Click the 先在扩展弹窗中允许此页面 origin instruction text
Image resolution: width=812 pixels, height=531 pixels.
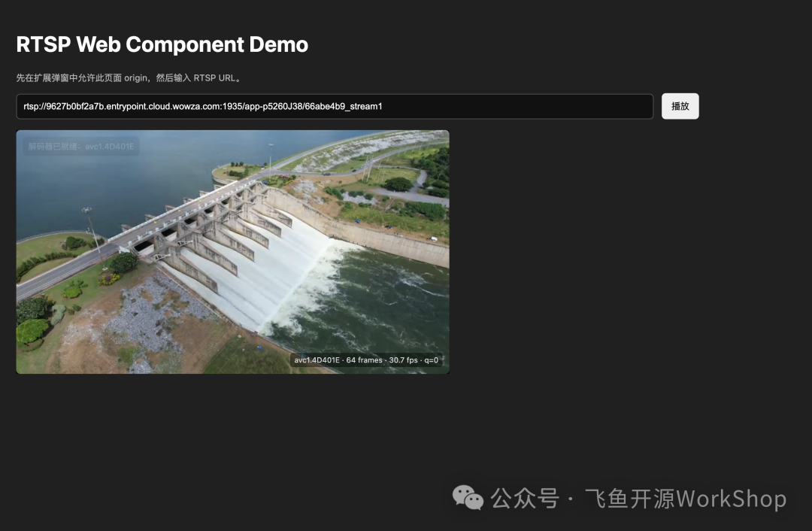tap(129, 77)
